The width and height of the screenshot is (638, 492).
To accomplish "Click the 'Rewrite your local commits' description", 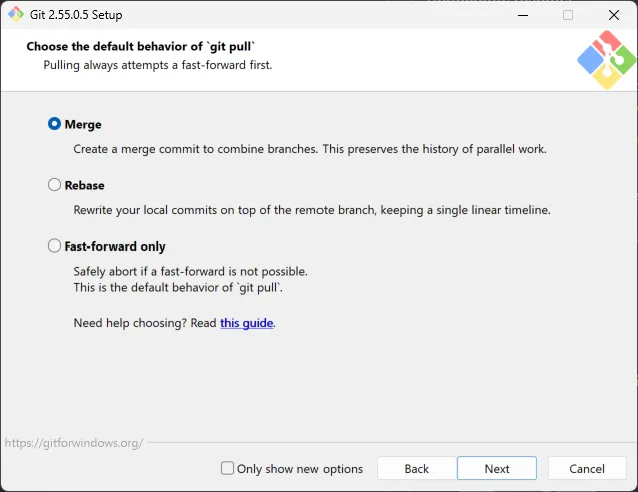I will click(312, 210).
